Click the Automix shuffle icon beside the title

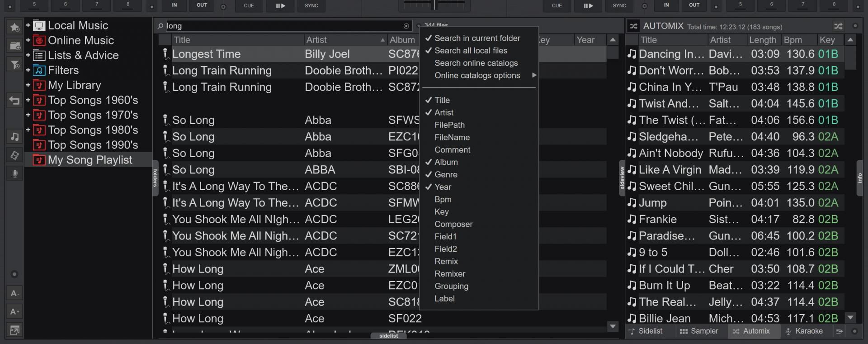[634, 26]
